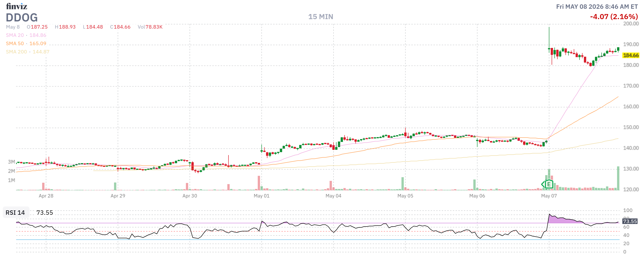
Task: Click the SMA 20 legend value 184.86
Action: 38,35
